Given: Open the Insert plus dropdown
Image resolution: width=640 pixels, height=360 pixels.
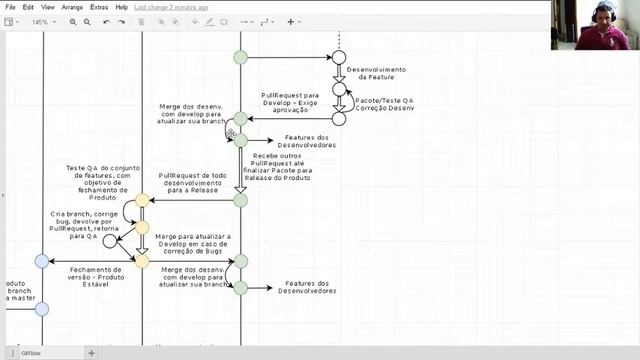Looking at the screenshot, I should click(x=293, y=22).
